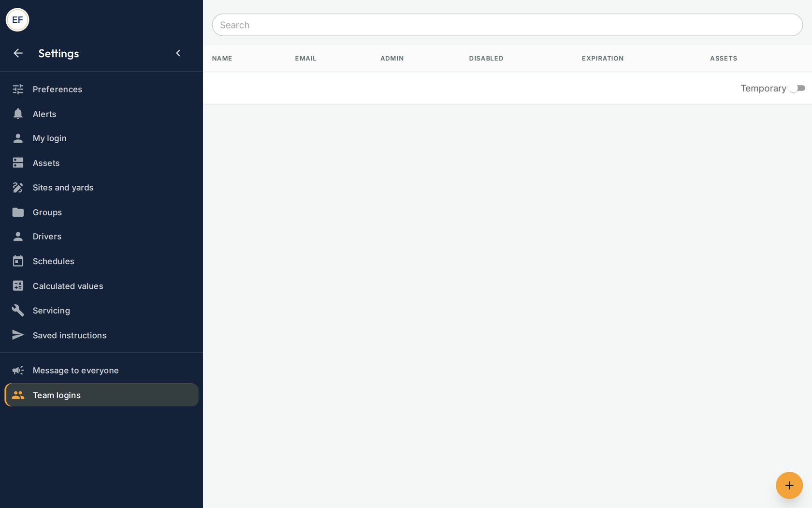Click the EF avatar badge

coord(17,20)
